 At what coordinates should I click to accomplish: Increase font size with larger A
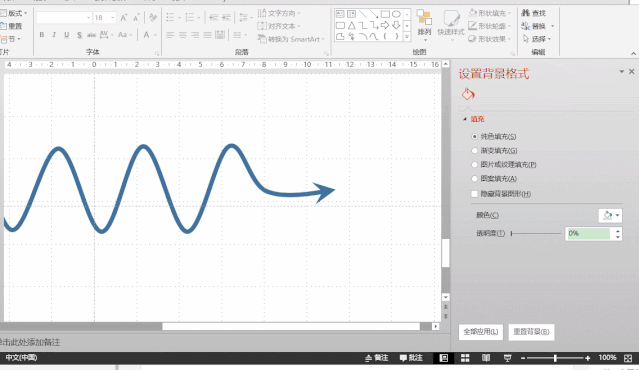coord(124,18)
